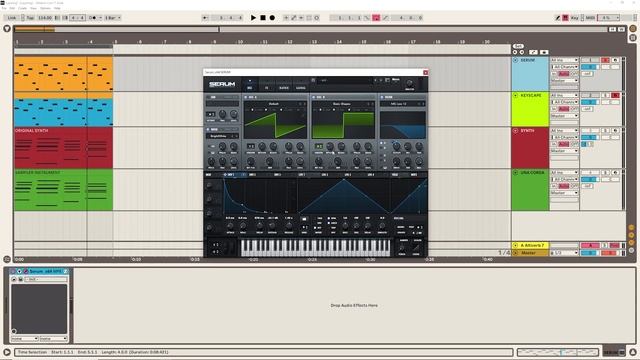The image size is (640, 360).
Task: Toggle the Computer MIDI Keyboard icon
Action: coord(565,18)
